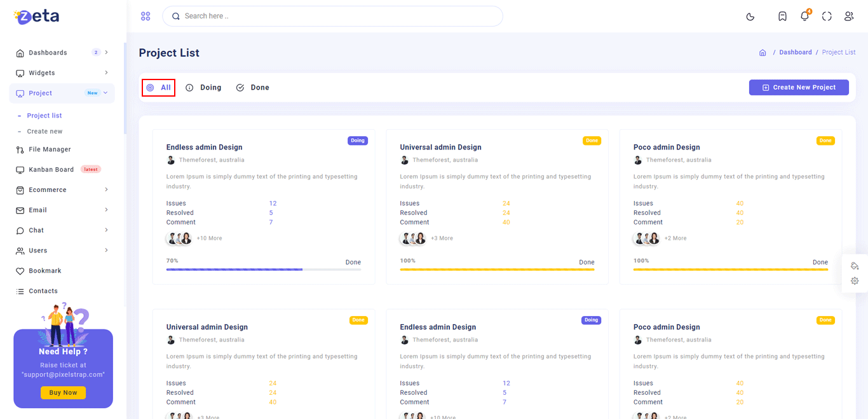Screen dimensions: 868x419
Task: Click the home breadcrumb icon
Action: click(763, 53)
